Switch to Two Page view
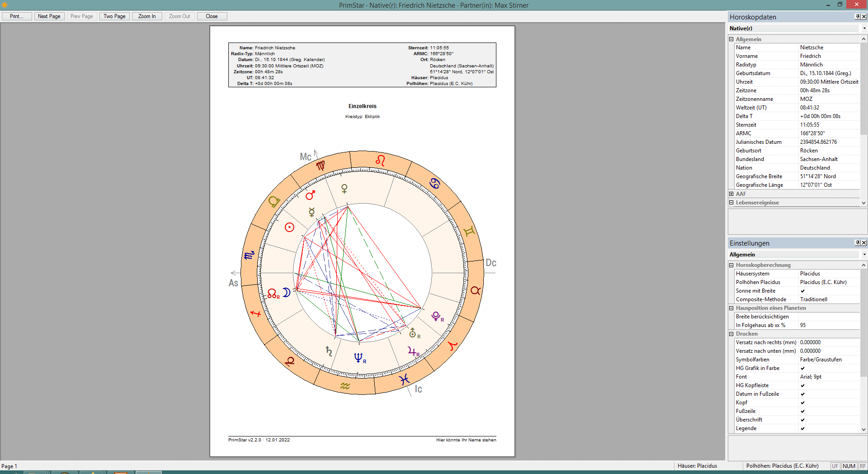This screenshot has height=474, width=868. (x=114, y=16)
